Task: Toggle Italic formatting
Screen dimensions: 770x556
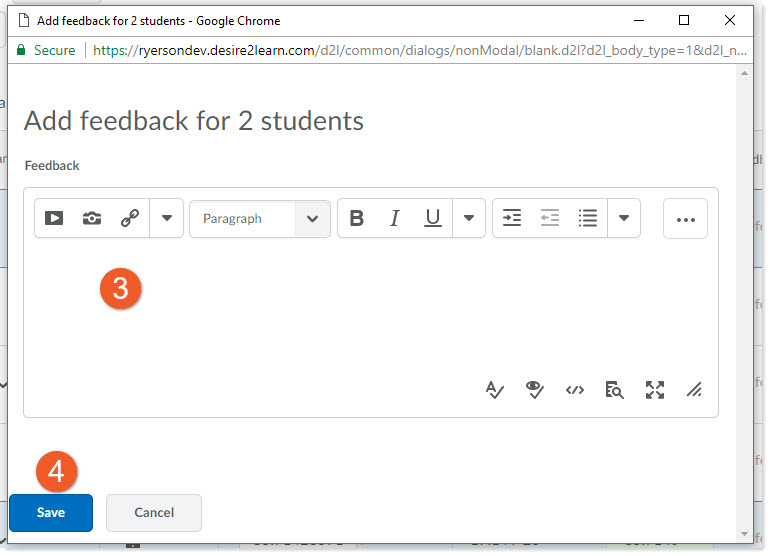Action: coord(394,218)
